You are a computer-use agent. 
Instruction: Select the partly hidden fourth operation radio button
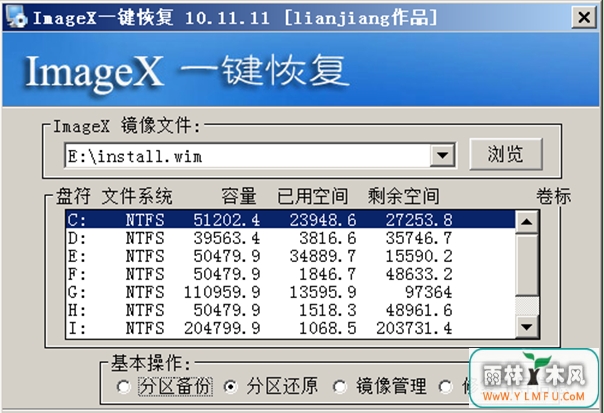pos(445,386)
